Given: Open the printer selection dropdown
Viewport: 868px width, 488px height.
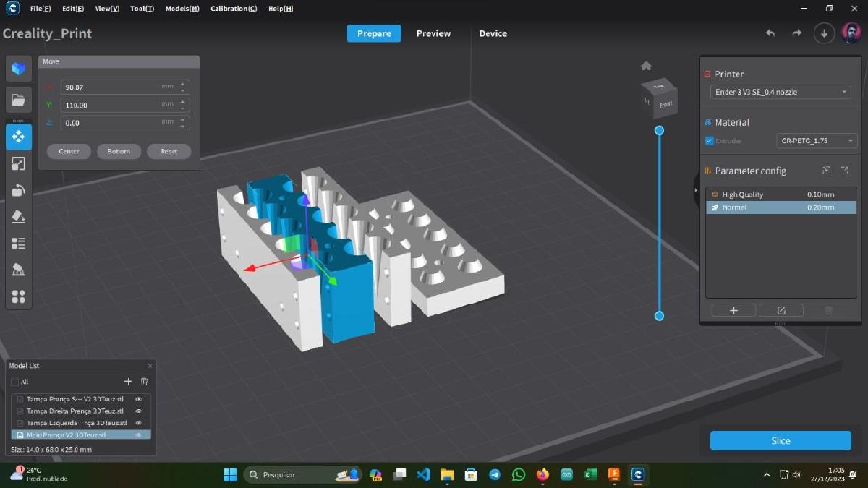Looking at the screenshot, I should (779, 92).
